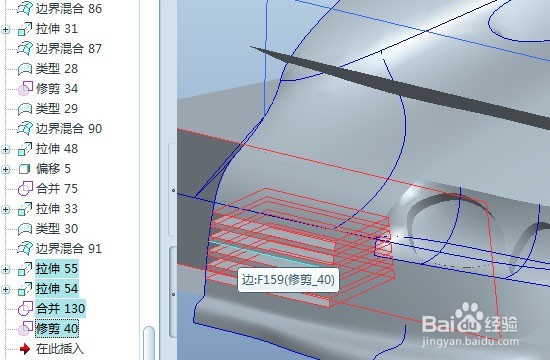The width and height of the screenshot is (550, 360).
Task: Select the 拉伸 33 label
Action: click(x=57, y=209)
